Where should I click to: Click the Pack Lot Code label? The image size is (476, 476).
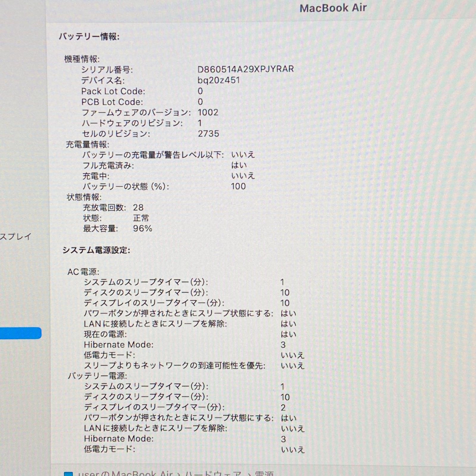[x=113, y=91]
